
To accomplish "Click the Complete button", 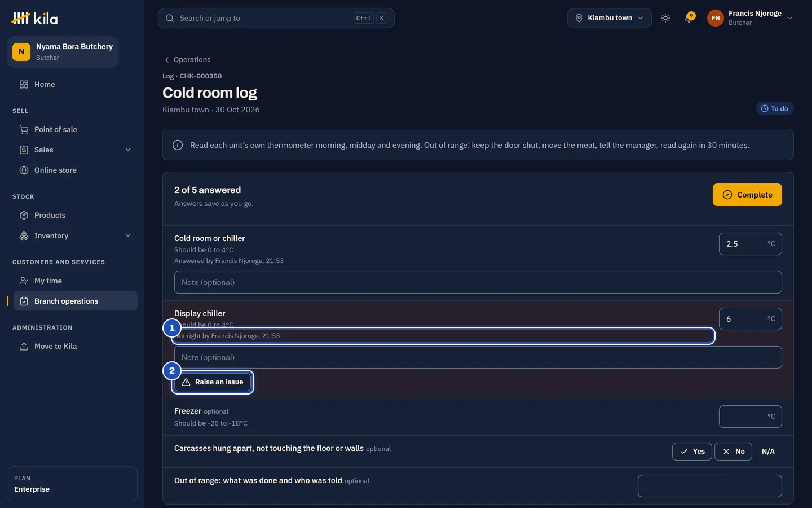I will [x=747, y=195].
